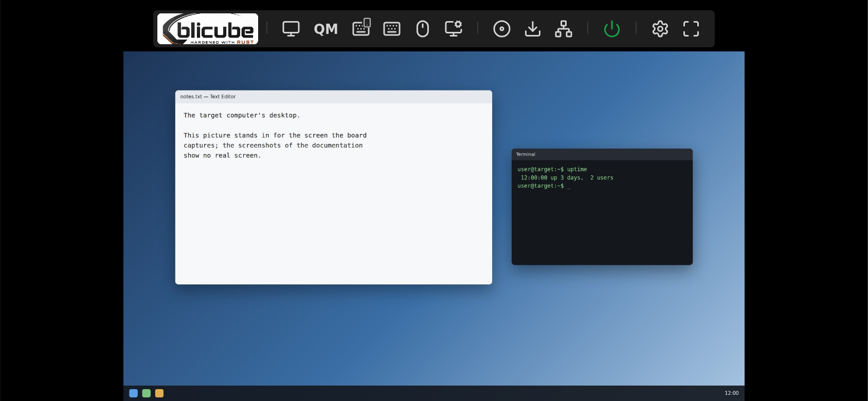Toggle the green power icon

[612, 29]
